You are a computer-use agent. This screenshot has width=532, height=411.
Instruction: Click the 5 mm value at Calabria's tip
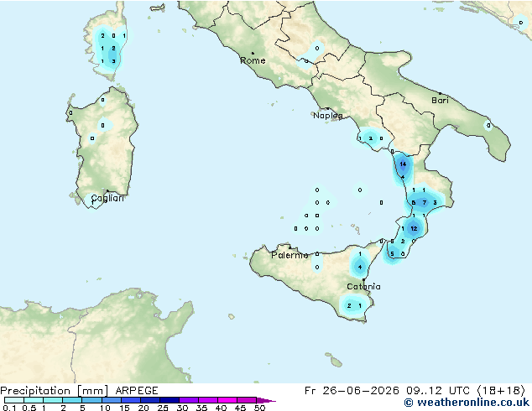point(392,254)
